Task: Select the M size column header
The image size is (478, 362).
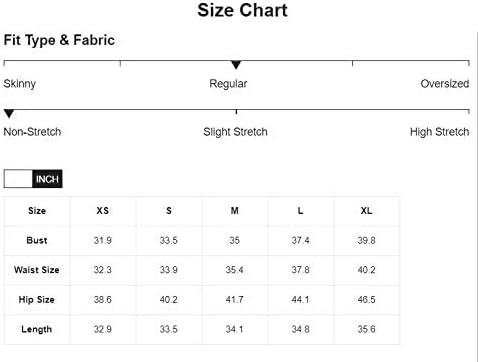Action: [x=235, y=211]
